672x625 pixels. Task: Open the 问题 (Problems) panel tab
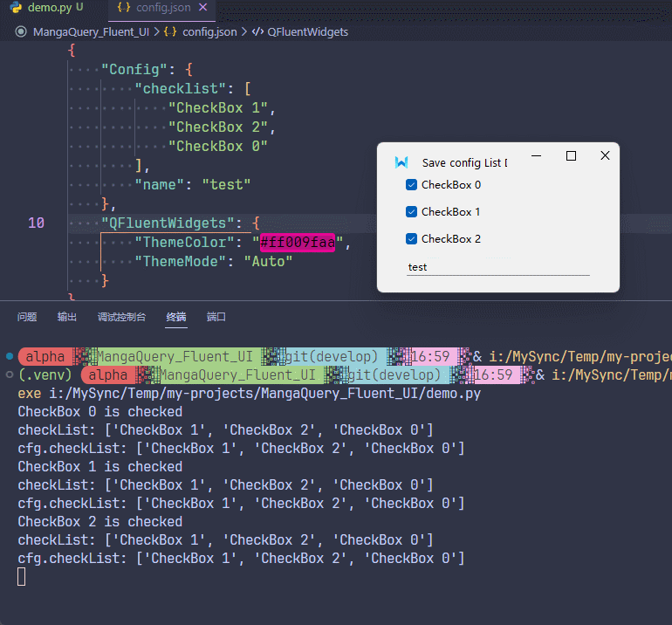click(x=27, y=317)
